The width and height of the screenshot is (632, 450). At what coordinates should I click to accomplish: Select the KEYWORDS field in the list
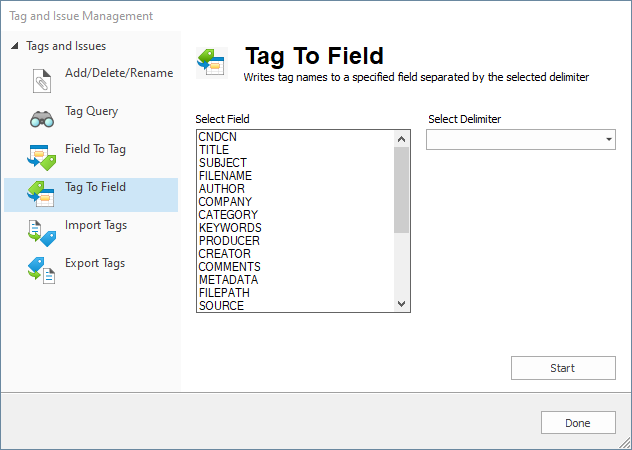point(230,228)
